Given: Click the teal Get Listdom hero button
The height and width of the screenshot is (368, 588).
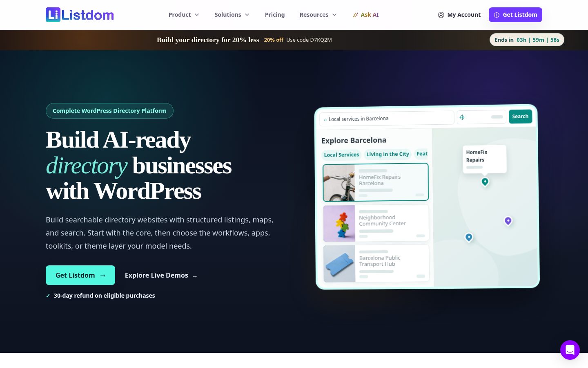Looking at the screenshot, I should (80, 275).
